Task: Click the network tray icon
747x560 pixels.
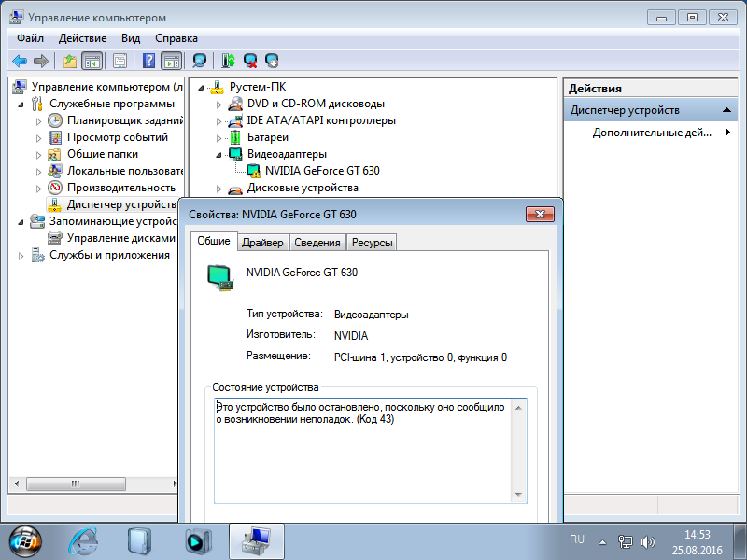Action: click(x=626, y=541)
